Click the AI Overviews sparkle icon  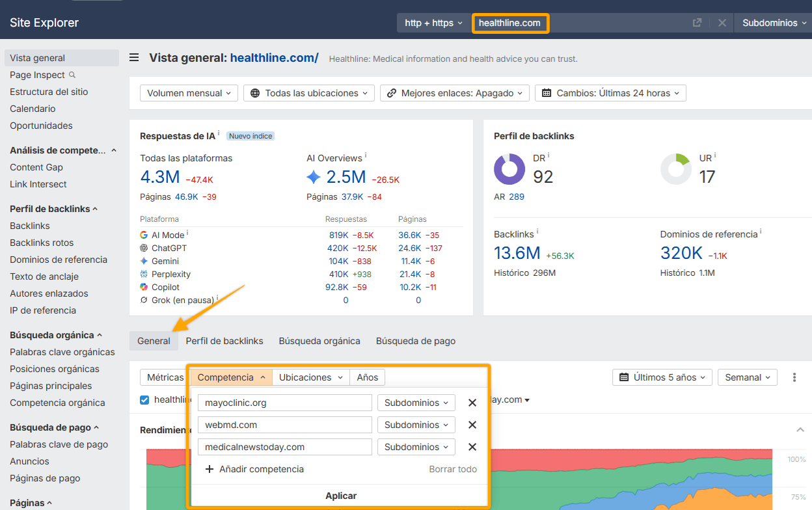click(x=314, y=177)
